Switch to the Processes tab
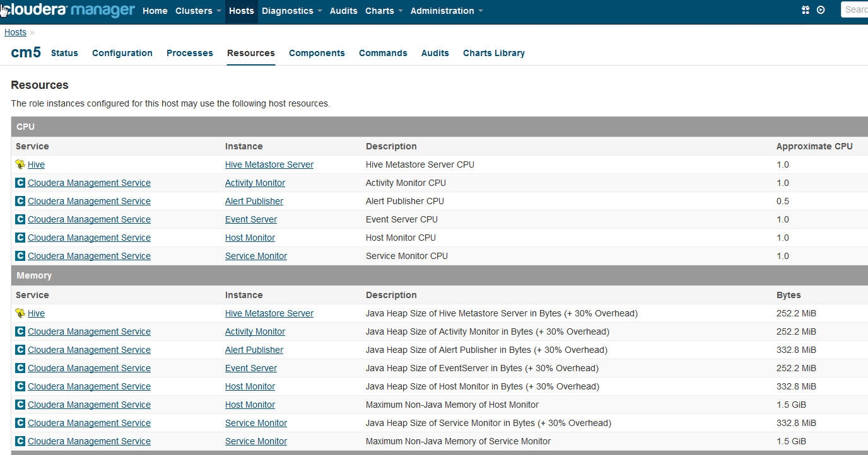 click(190, 53)
